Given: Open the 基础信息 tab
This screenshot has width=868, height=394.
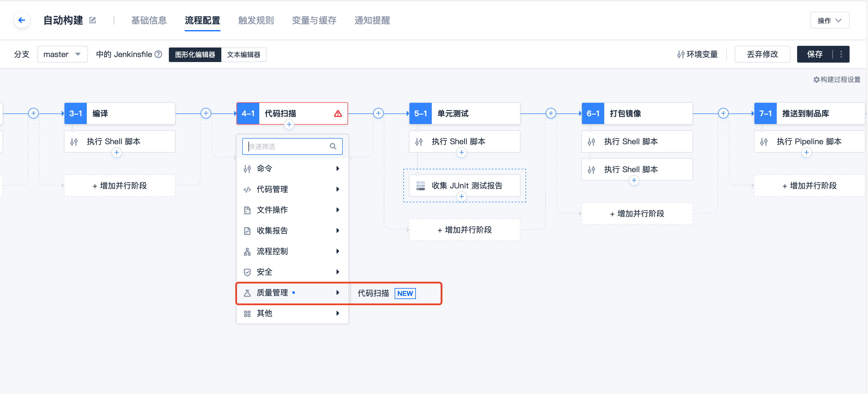Looking at the screenshot, I should click(x=149, y=20).
